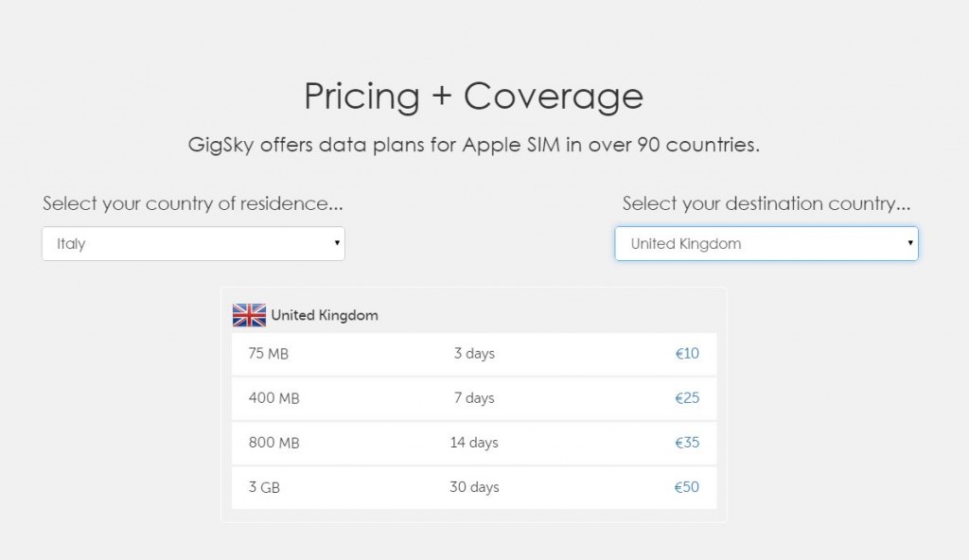Viewport: 969px width, 560px height.
Task: Select the €10 price link
Action: (686, 354)
